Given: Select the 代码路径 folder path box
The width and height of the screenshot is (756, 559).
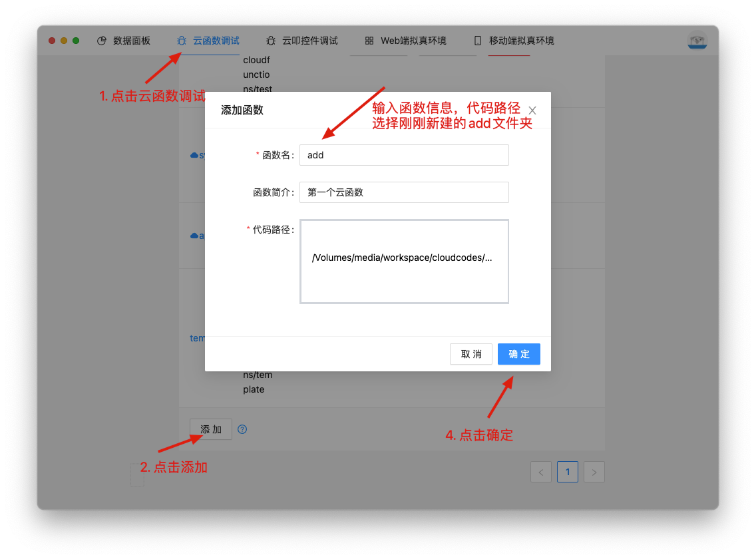Looking at the screenshot, I should click(x=404, y=261).
